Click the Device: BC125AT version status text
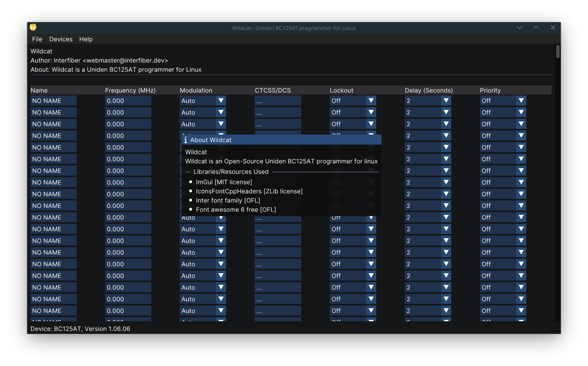Viewport: 588px width, 366px height. coord(80,329)
